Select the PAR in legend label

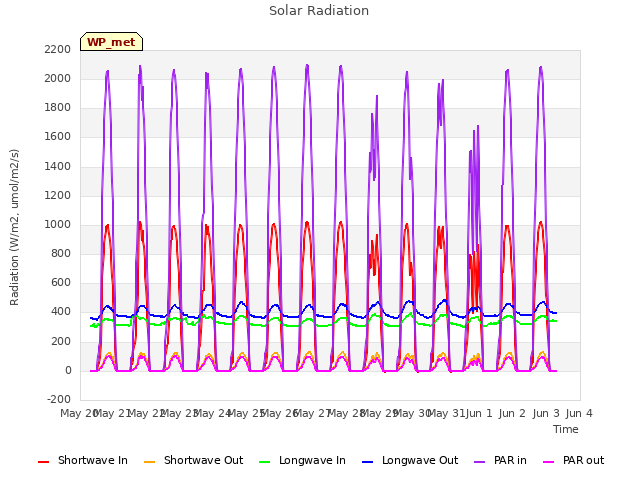[510, 460]
